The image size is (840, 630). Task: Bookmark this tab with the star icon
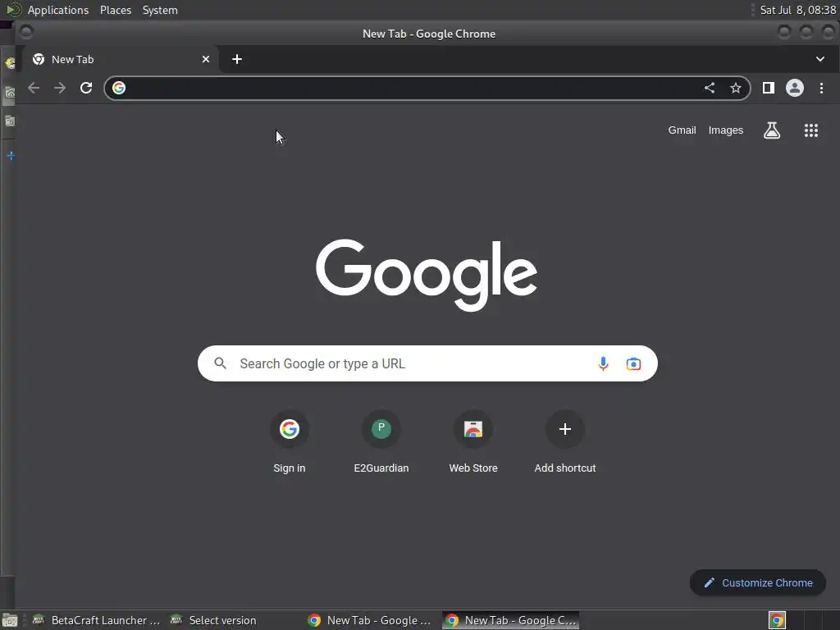pos(736,88)
